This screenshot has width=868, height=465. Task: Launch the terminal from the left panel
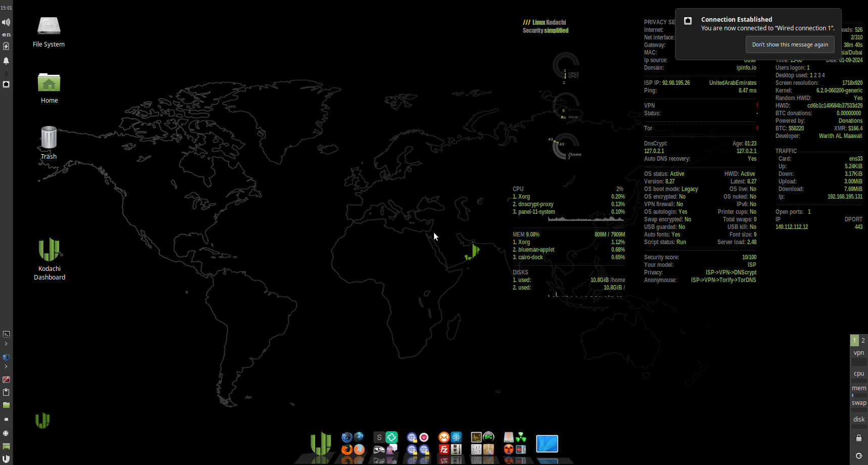(6, 334)
